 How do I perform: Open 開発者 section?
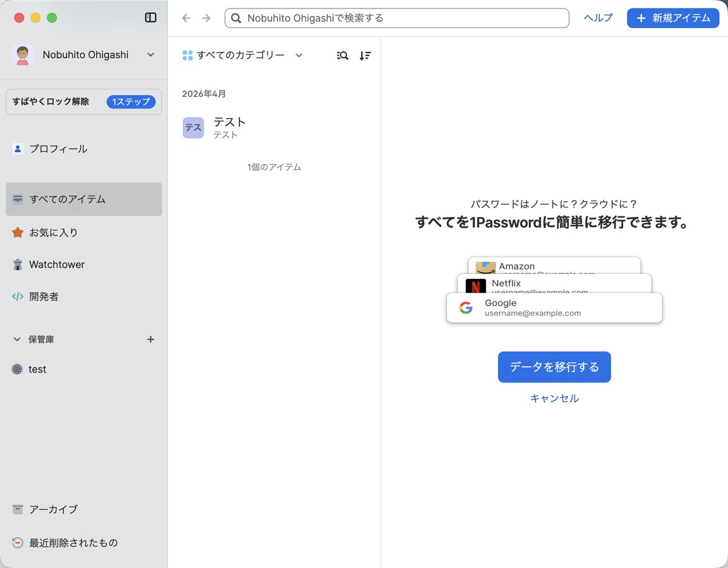84,296
